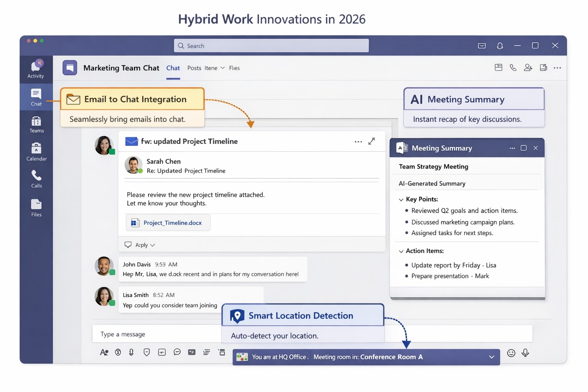
Task: Select the Chat tab
Action: (x=173, y=68)
